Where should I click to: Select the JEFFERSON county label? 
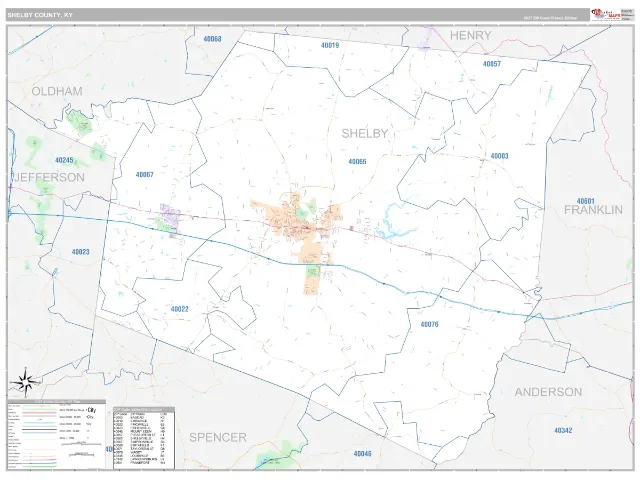tap(50, 177)
